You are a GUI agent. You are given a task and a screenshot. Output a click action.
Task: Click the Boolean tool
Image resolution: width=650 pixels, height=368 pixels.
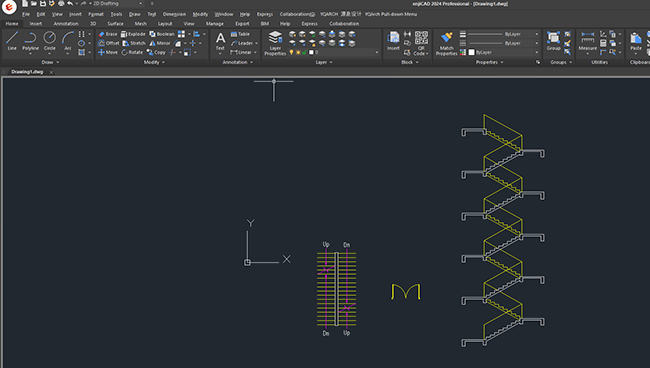(x=162, y=34)
